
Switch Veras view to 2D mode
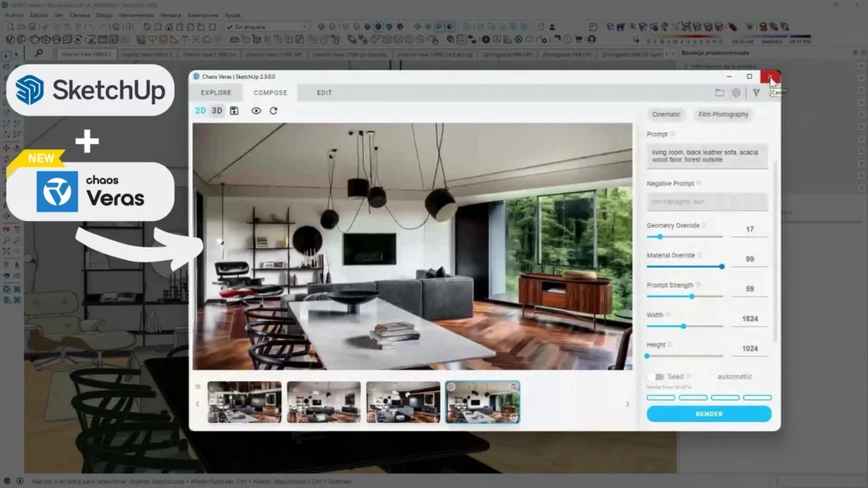click(200, 111)
